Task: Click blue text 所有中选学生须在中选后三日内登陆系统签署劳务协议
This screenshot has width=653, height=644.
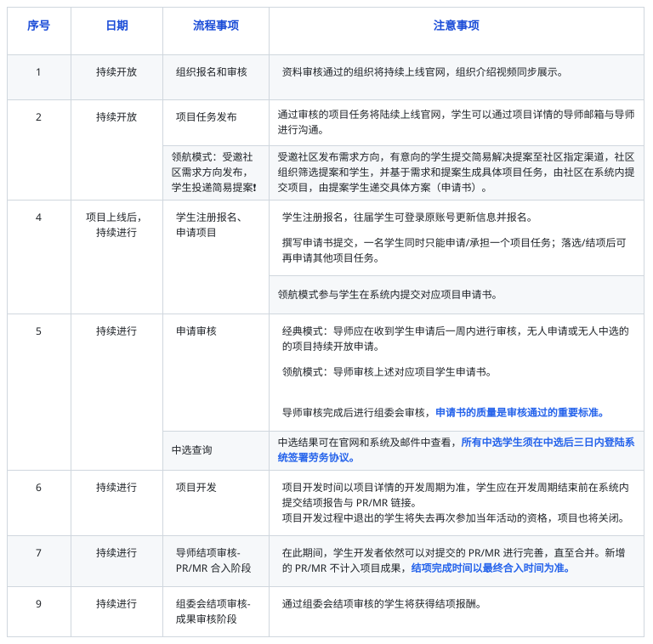Action: [x=456, y=449]
